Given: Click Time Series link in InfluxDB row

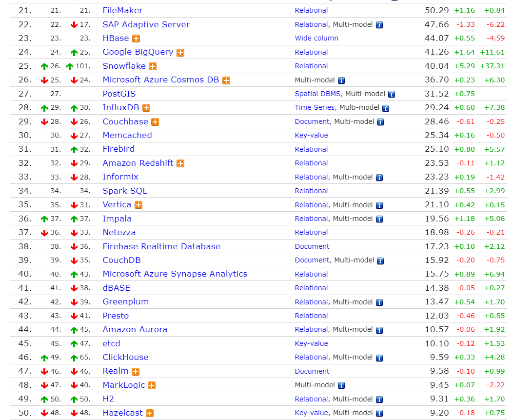Looking at the screenshot, I should (315, 108).
